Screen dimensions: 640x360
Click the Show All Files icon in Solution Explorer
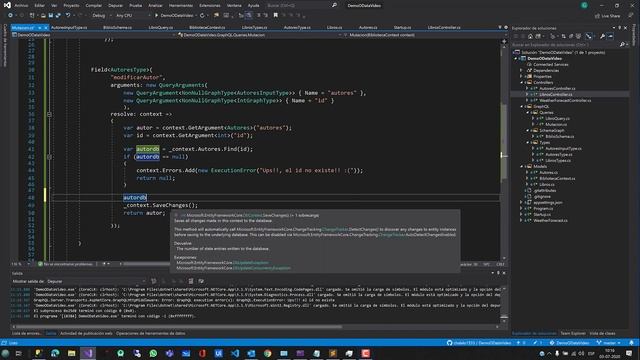578,36
